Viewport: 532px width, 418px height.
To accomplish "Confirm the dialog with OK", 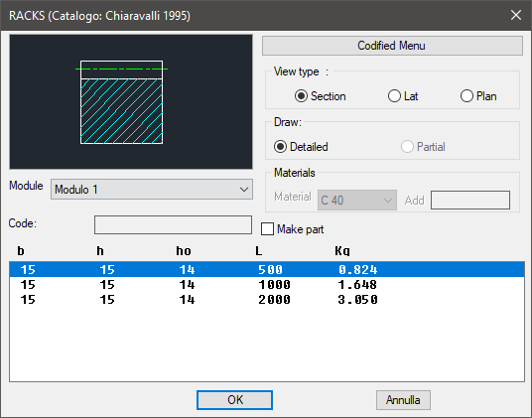I will pyautogui.click(x=235, y=400).
